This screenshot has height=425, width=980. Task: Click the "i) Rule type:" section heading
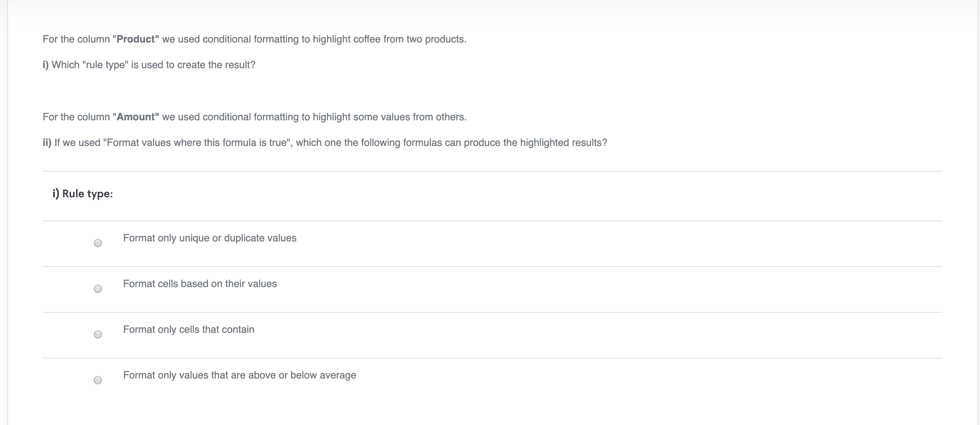(x=83, y=194)
